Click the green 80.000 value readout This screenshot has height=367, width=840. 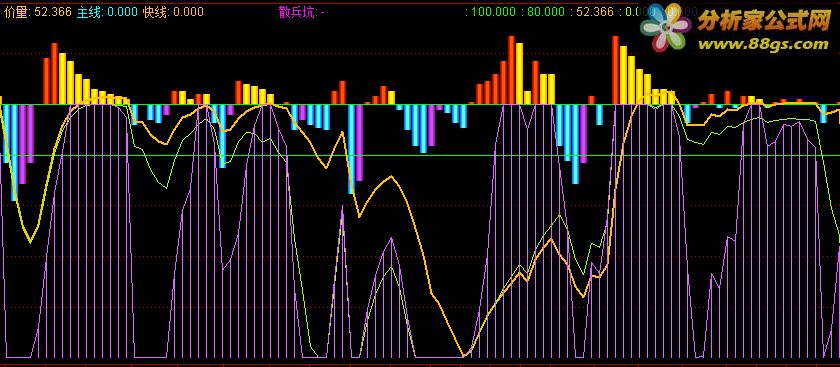pos(544,12)
